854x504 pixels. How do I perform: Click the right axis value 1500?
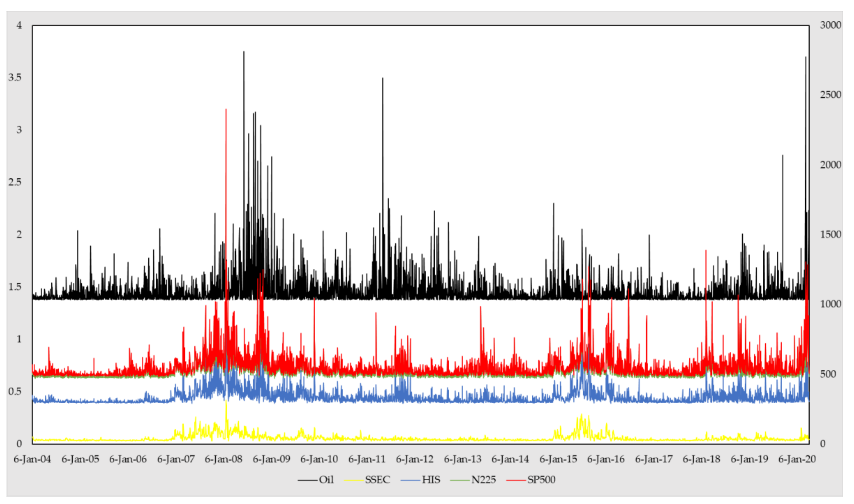pos(831,234)
